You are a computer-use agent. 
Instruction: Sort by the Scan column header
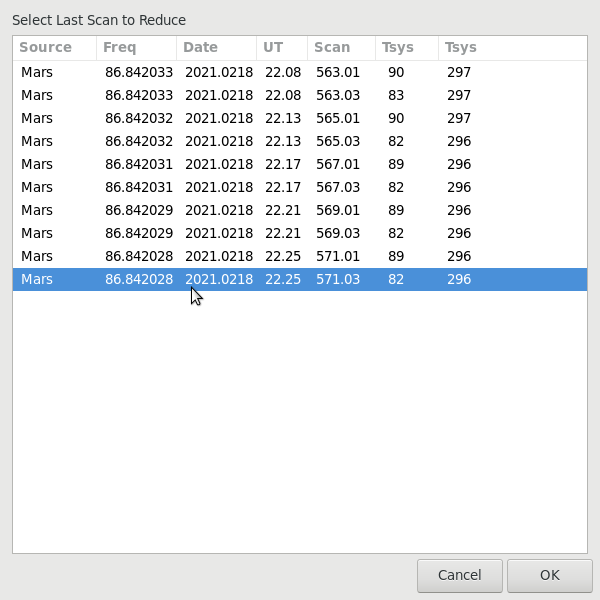341,47
